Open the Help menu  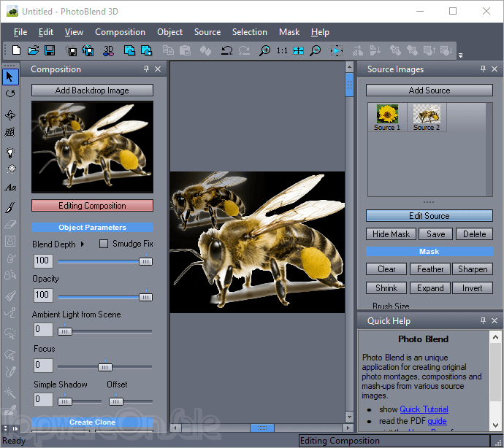pyautogui.click(x=320, y=32)
